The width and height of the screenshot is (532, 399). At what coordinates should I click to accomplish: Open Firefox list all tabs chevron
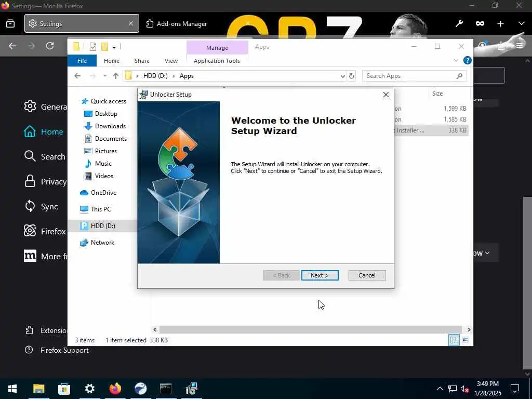[521, 23]
